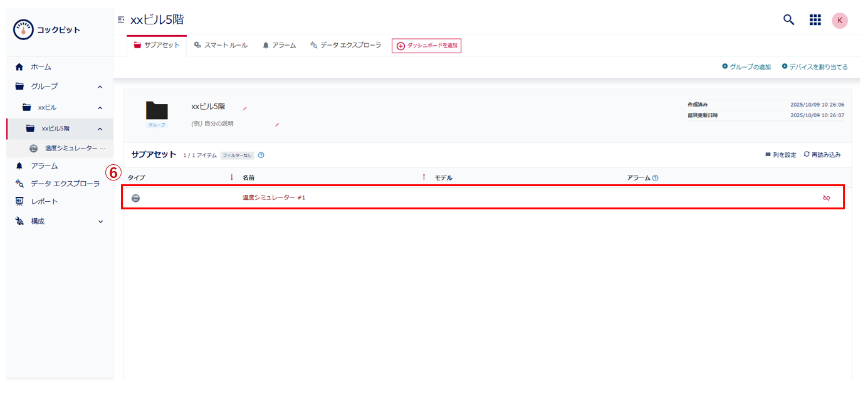Click the help icon next to フィルターなし

261,155
